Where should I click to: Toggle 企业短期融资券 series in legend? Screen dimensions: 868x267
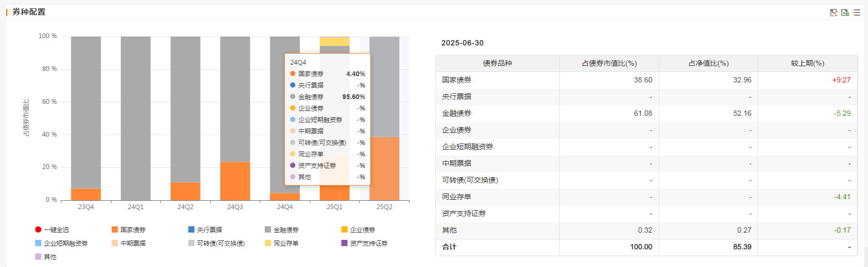[x=61, y=243]
